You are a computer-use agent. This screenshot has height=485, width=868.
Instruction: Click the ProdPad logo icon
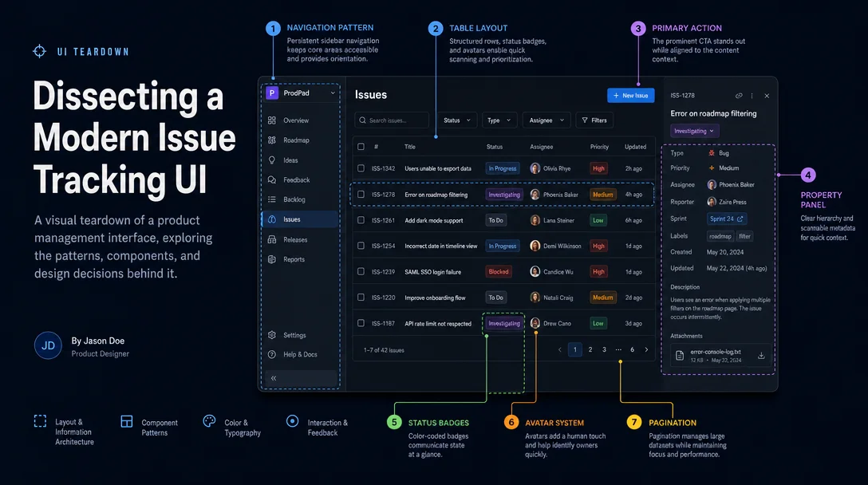tap(272, 93)
